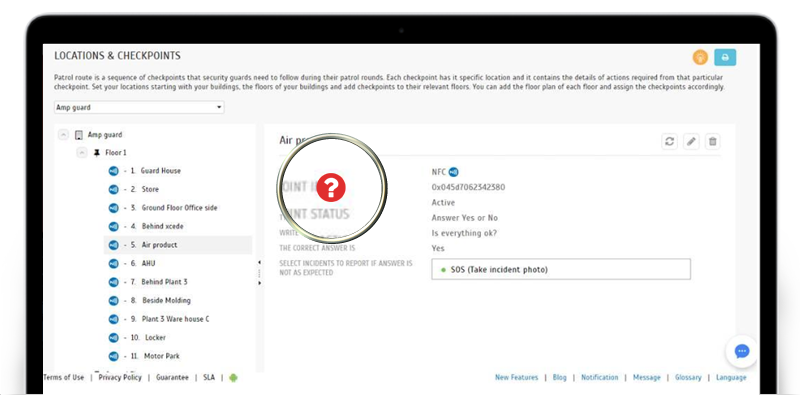The height and width of the screenshot is (395, 800).
Task: Open Message link
Action: pos(646,378)
